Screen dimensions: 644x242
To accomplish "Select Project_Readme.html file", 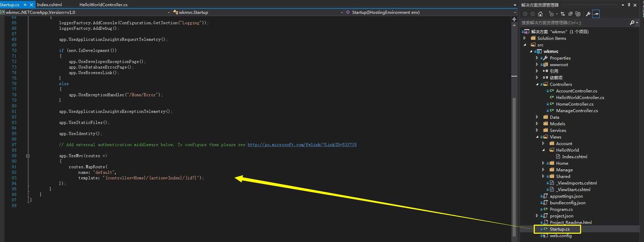I will tap(570, 222).
